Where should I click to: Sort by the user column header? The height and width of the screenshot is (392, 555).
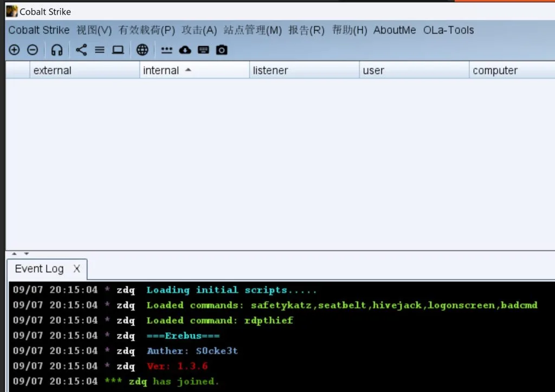tap(414, 70)
